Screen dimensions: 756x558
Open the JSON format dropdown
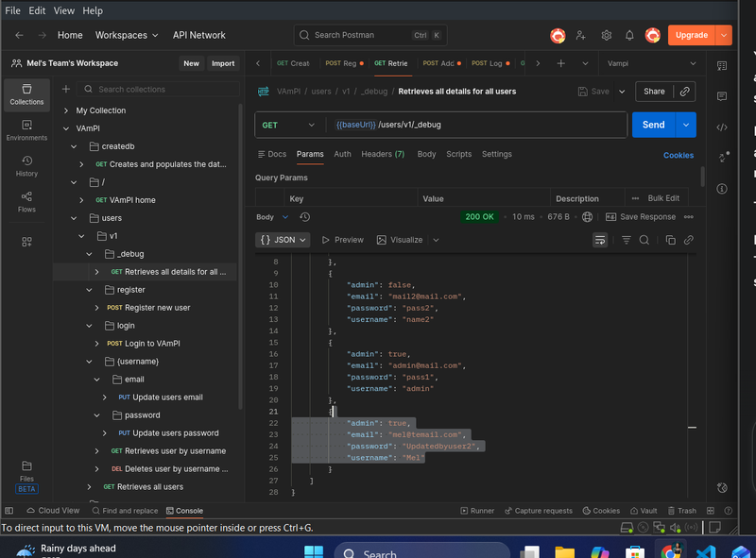tap(283, 240)
